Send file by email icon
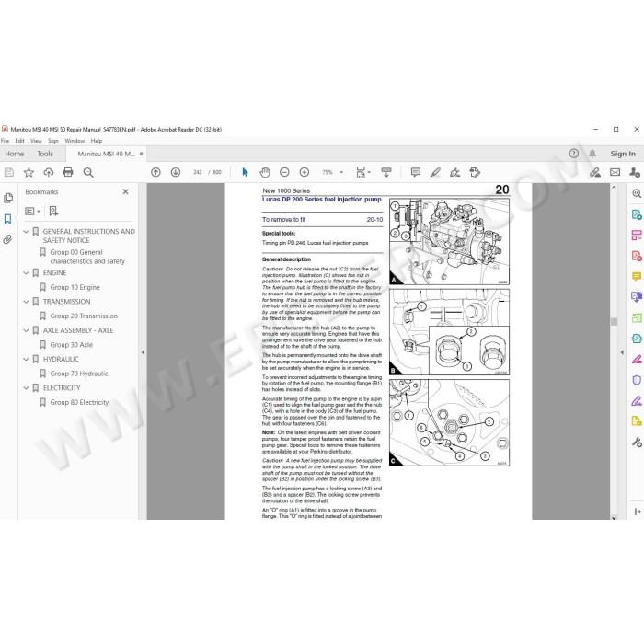This screenshot has width=644, height=644. 615,172
